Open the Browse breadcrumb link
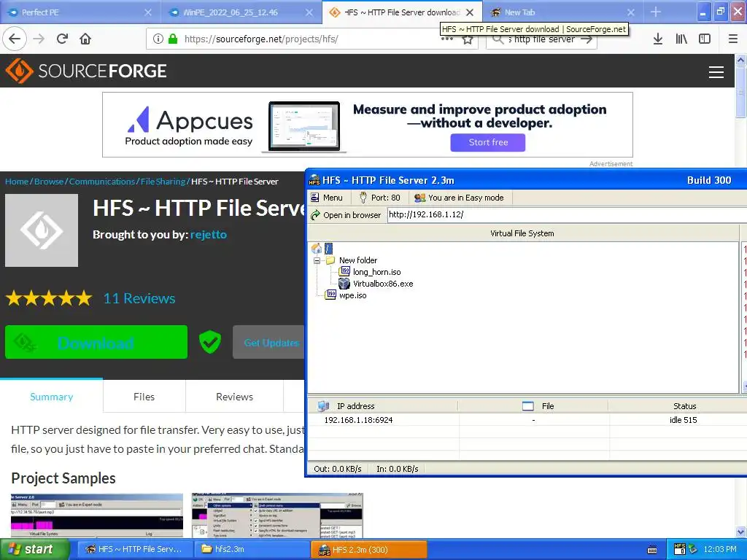Image resolution: width=747 pixels, height=560 pixels. [49, 182]
